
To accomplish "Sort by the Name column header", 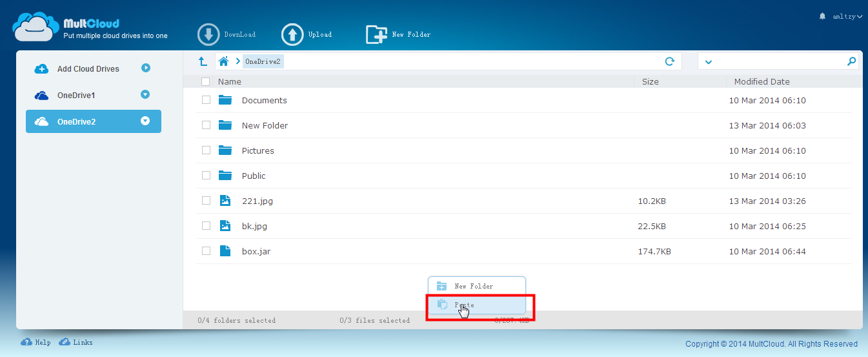I will [230, 82].
